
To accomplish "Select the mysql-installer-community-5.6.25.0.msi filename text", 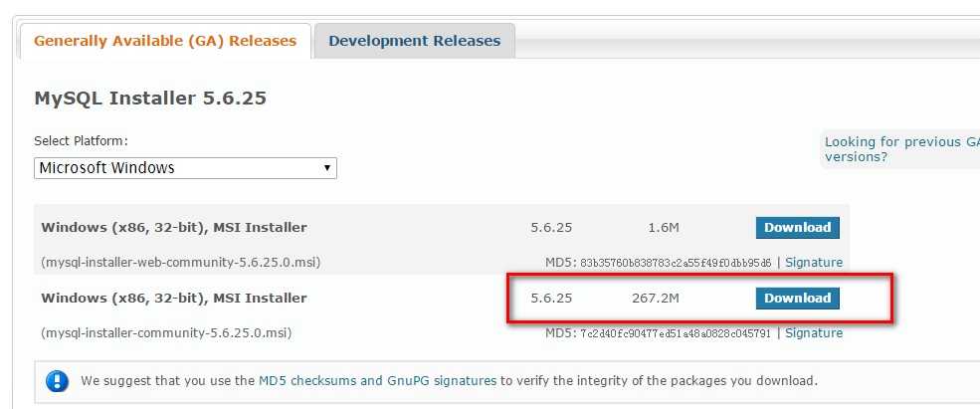I will (x=166, y=333).
